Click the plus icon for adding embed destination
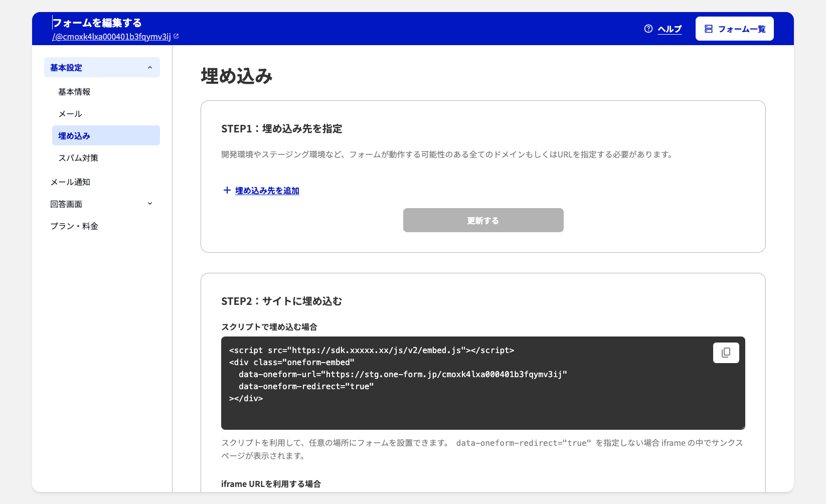The image size is (826, 504). point(227,190)
